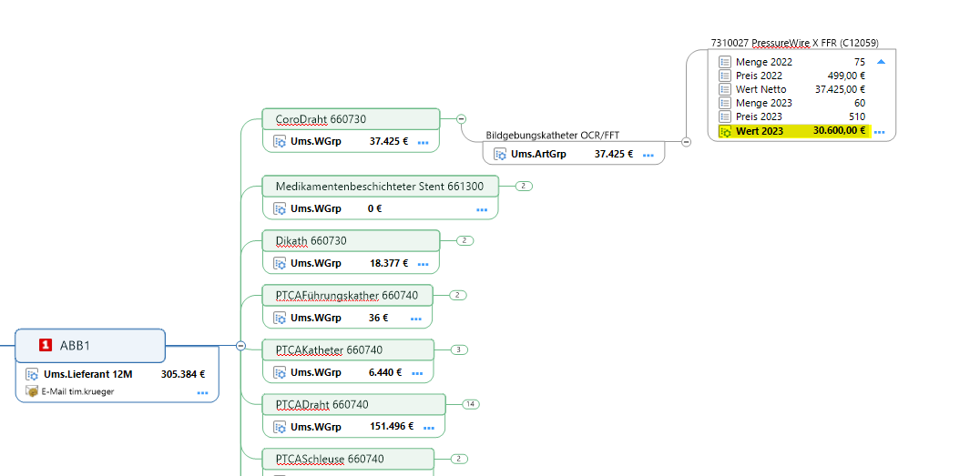
Task: Expand the 14 subtopics of PTCADraht
Action: [471, 404]
